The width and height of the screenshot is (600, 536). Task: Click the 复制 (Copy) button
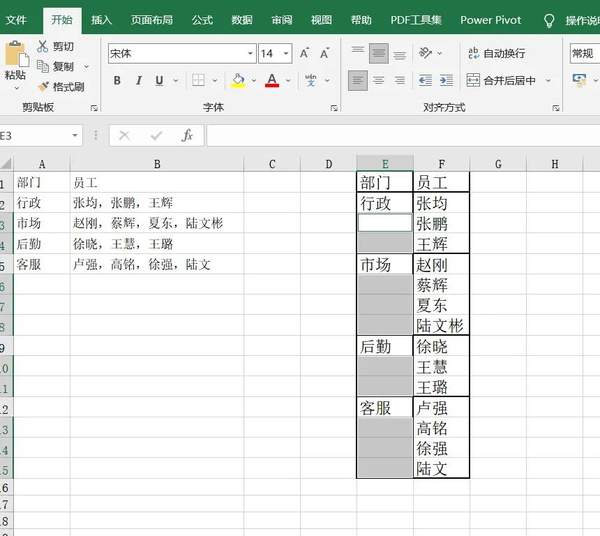56,67
